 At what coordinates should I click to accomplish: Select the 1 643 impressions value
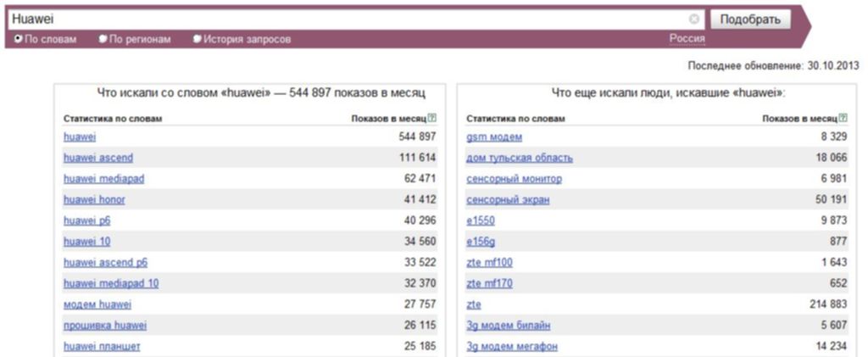pyautogui.click(x=834, y=262)
